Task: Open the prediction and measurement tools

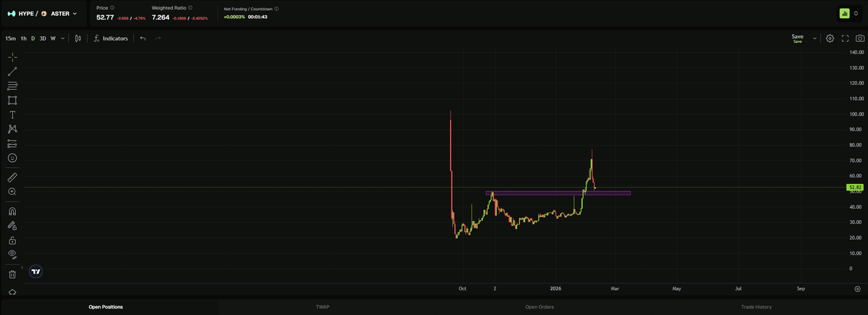Action: click(12, 143)
